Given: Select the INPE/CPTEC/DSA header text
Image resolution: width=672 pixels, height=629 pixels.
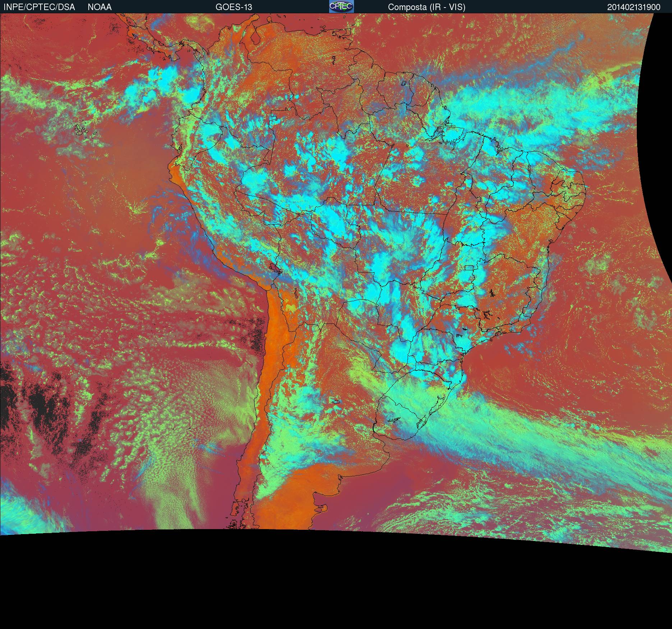Looking at the screenshot, I should pyautogui.click(x=39, y=7).
